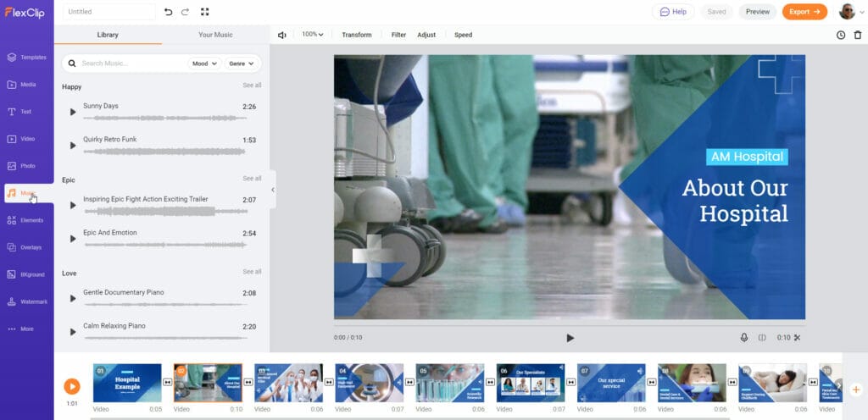Click the redo arrow icon
Image resolution: width=868 pixels, height=420 pixels.
tap(185, 12)
